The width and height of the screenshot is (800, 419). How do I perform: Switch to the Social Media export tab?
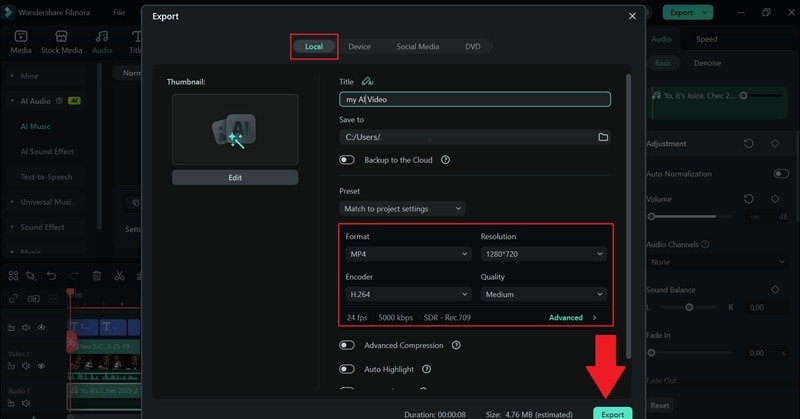pos(418,46)
